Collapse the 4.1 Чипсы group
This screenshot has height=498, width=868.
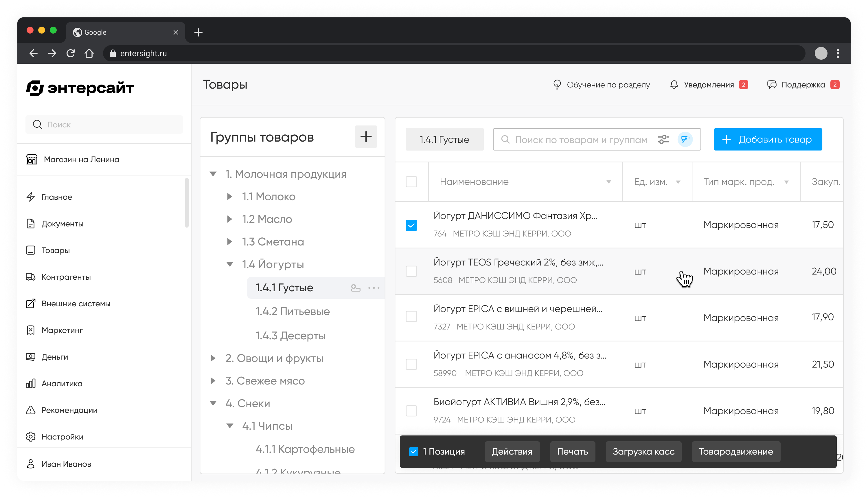point(230,426)
